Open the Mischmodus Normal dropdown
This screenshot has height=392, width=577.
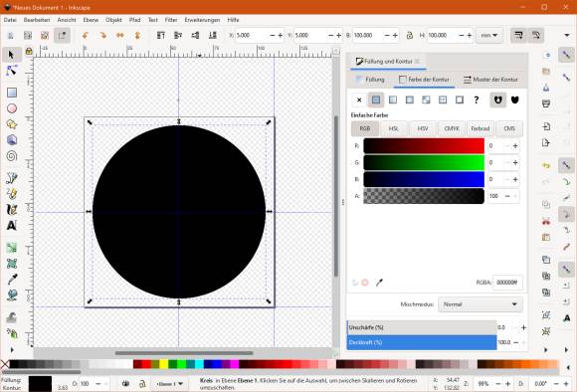[x=481, y=304]
